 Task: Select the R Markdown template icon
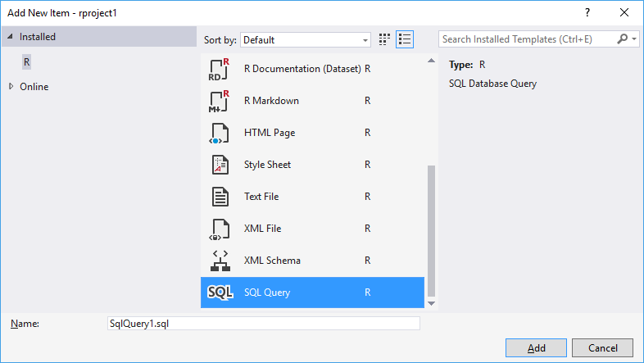point(220,101)
